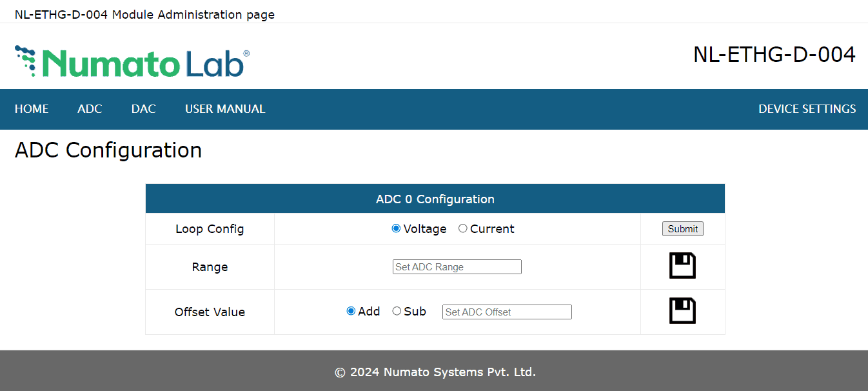Click the Numato Systems copyright footer text
This screenshot has height=391, width=868.
click(435, 372)
